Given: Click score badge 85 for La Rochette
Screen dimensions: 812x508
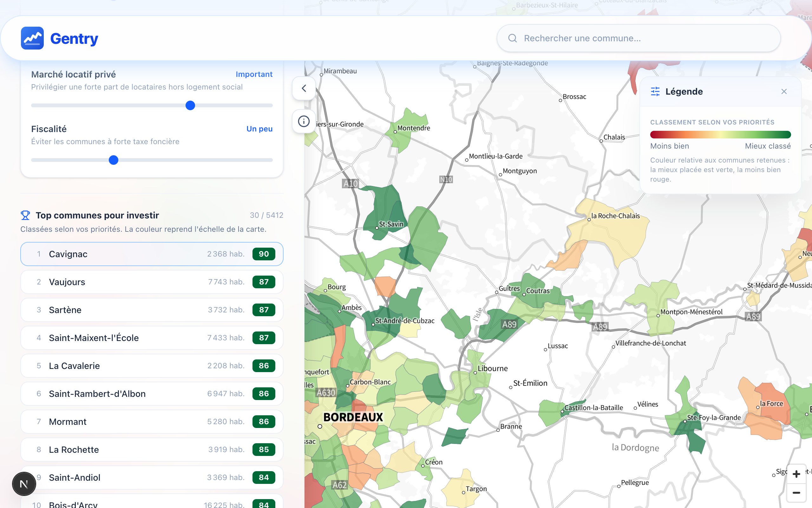Looking at the screenshot, I should 264,450.
